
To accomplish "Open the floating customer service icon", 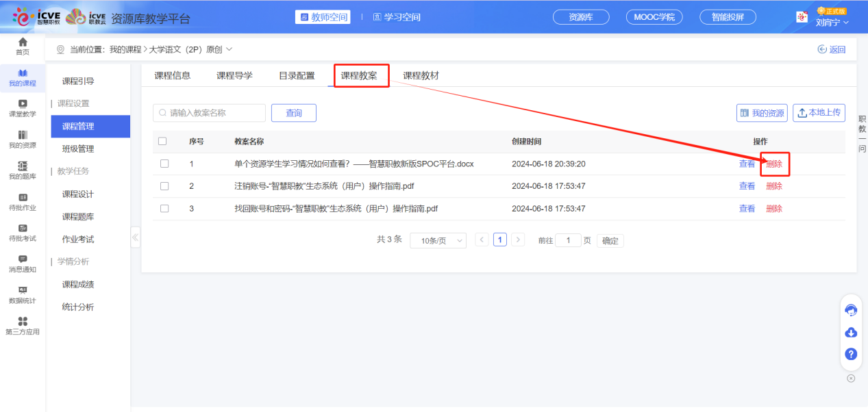I will pyautogui.click(x=851, y=310).
